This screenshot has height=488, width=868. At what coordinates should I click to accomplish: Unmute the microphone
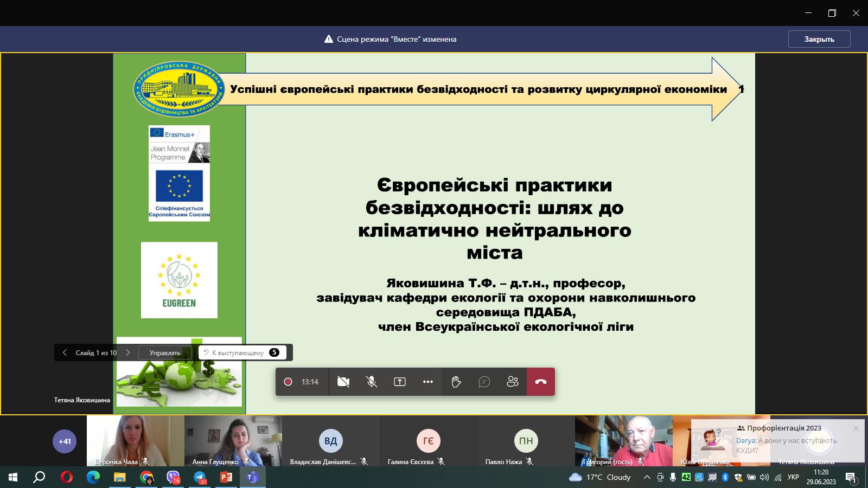tap(372, 382)
